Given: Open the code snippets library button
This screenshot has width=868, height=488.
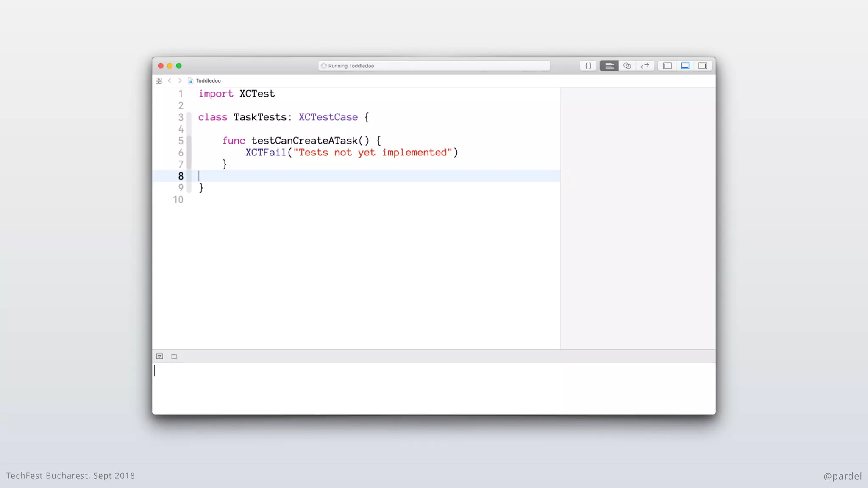Looking at the screenshot, I should click(x=588, y=66).
